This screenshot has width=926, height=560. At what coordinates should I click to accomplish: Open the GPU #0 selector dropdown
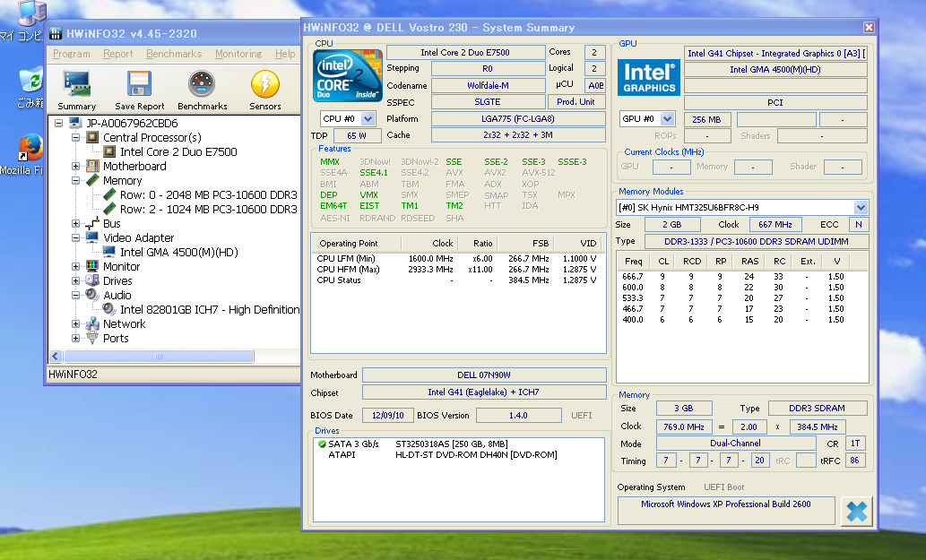pyautogui.click(x=667, y=119)
